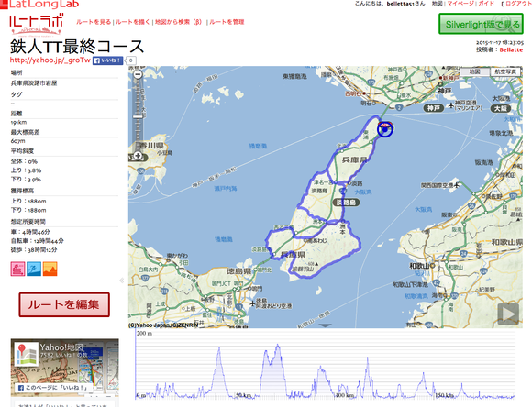Open the 地図 link in top header
532x407 pixels.
click(x=437, y=4)
